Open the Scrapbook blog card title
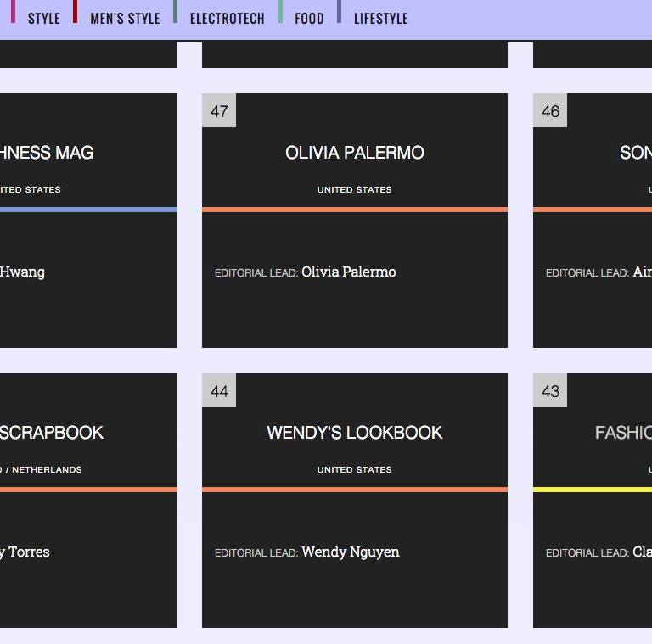Viewport: 652px width, 644px height. click(51, 433)
